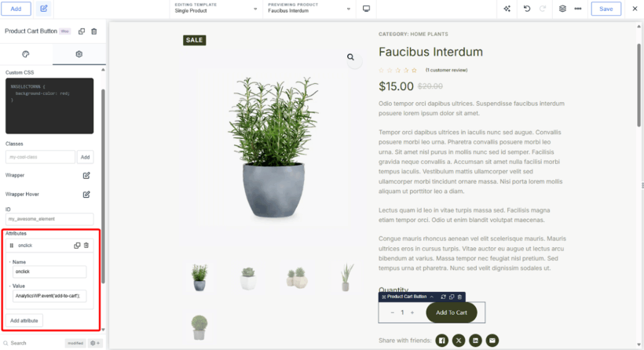Image resolution: width=644 pixels, height=350 pixels.
Task: Switch to the advanced settings gear tab
Action: point(79,54)
